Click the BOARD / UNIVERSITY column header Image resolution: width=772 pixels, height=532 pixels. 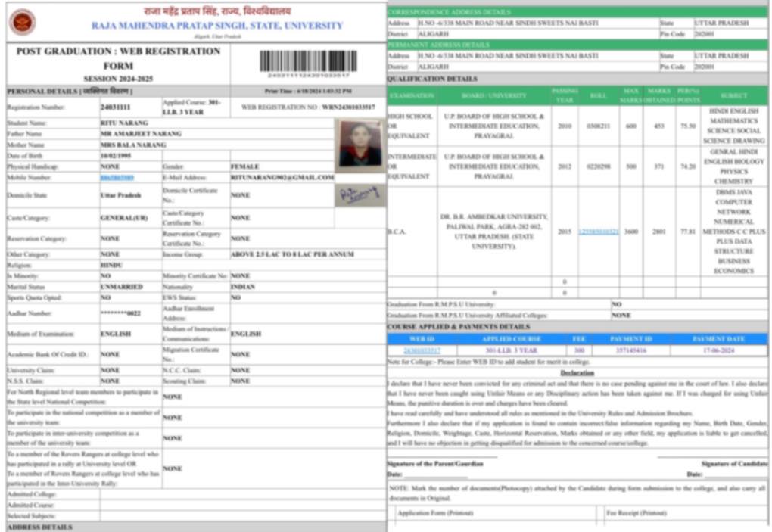coord(493,95)
